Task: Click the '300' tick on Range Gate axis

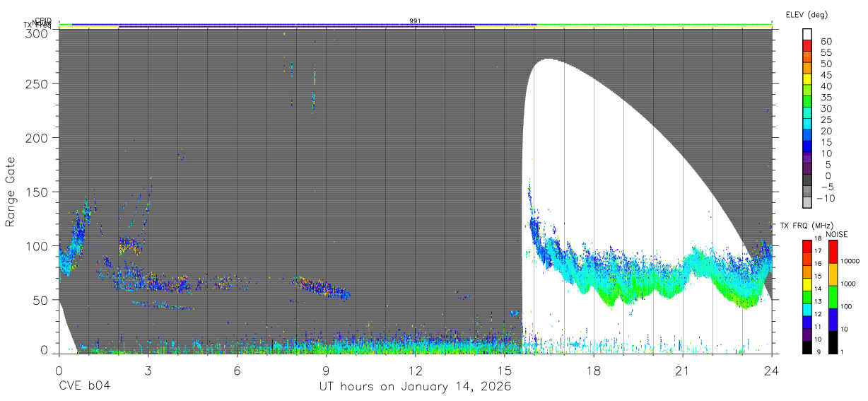Action: click(x=37, y=33)
